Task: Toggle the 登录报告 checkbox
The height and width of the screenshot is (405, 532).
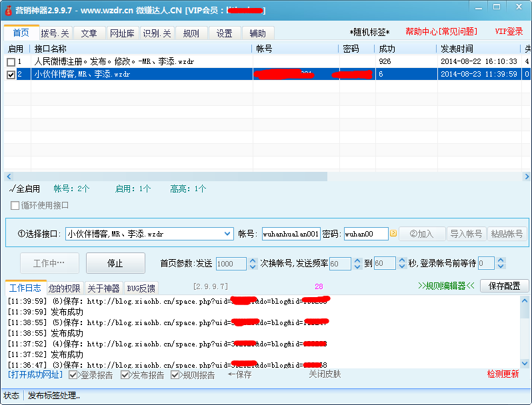Action: (x=74, y=375)
